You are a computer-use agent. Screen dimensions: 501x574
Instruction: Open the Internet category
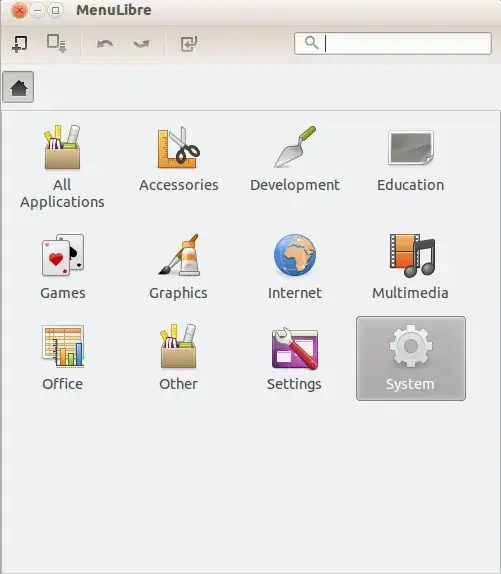click(x=295, y=267)
